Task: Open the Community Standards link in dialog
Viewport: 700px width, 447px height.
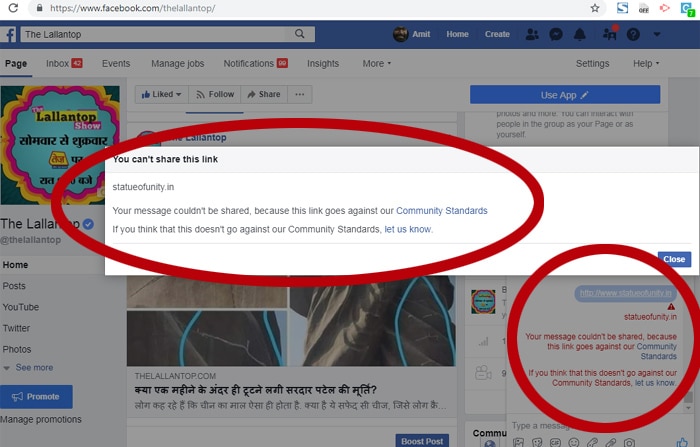Action: pyautogui.click(x=442, y=211)
